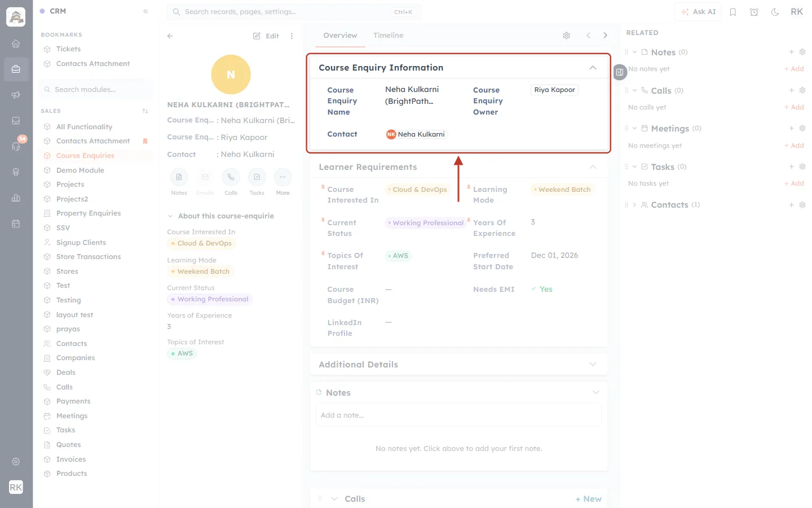Screen dimensions: 812x508
Task: Click the Edit button
Action: (266, 36)
